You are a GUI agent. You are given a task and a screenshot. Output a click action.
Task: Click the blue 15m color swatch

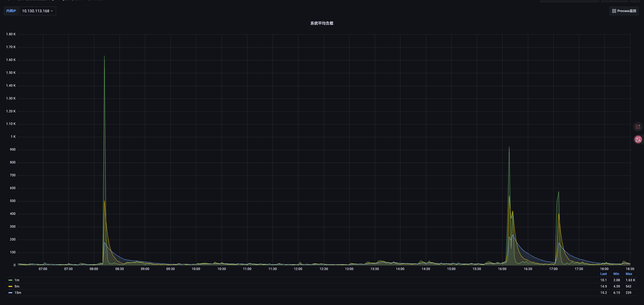[10, 293]
